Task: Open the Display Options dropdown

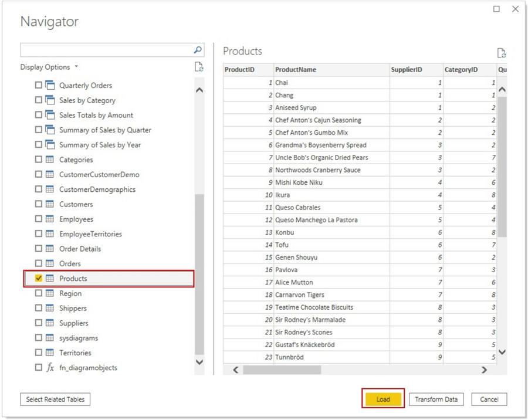Action: (x=49, y=67)
